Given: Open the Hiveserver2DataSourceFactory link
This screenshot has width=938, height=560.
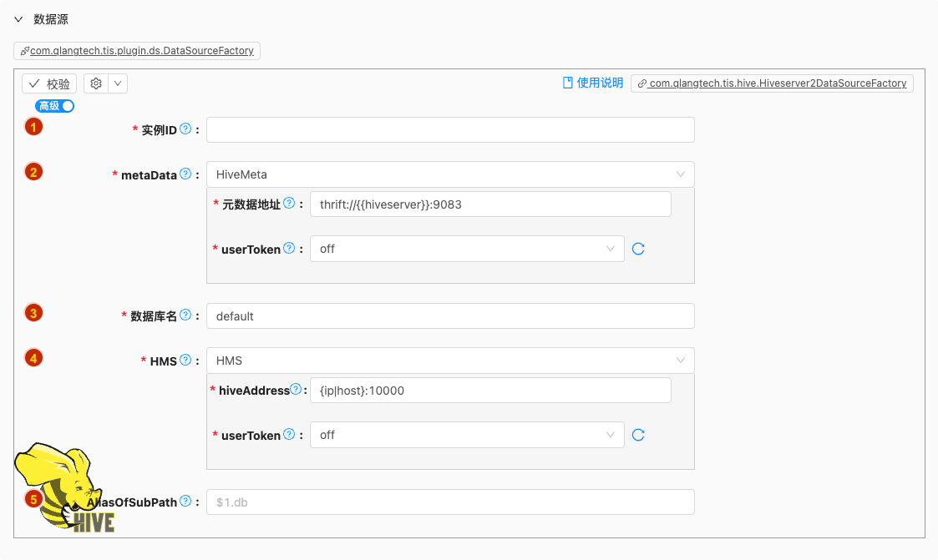Looking at the screenshot, I should tap(772, 83).
